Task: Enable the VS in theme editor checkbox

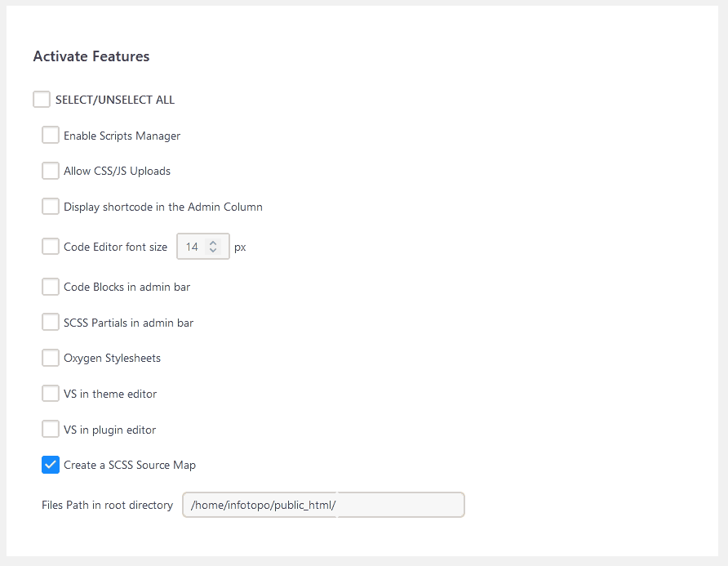Action: pyautogui.click(x=51, y=394)
